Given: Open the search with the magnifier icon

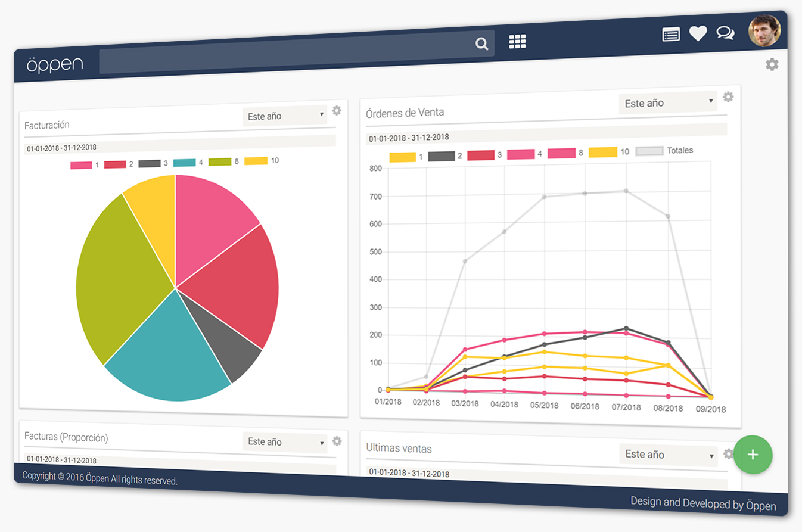Looking at the screenshot, I should pyautogui.click(x=481, y=43).
